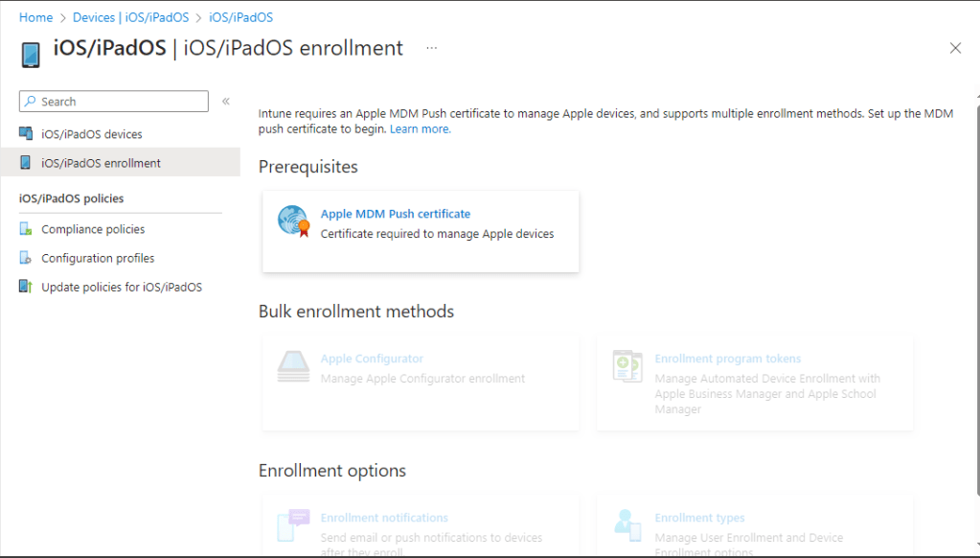This screenshot has width=980, height=558.
Task: Open the ellipsis more options menu
Action: [x=432, y=48]
